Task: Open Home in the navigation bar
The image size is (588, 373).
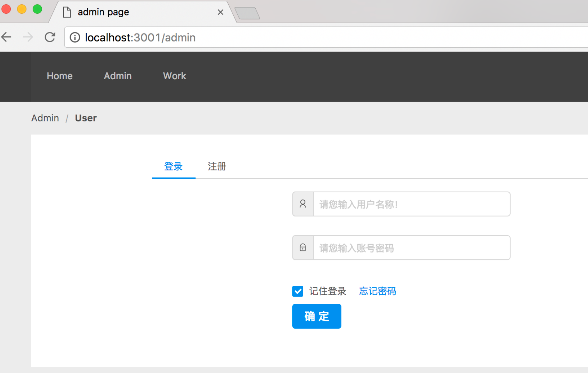Action: [x=60, y=76]
